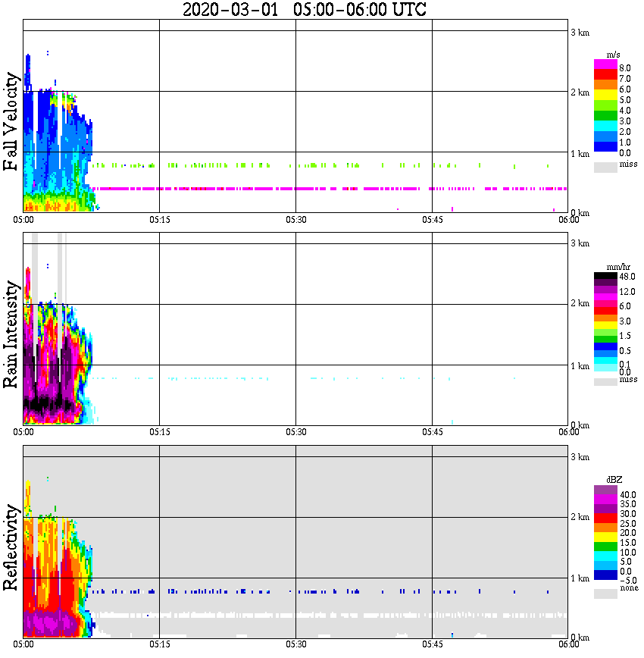The image size is (644, 658).
Task: Click the 10.0 value in dBZ legend
Action: pos(627,552)
